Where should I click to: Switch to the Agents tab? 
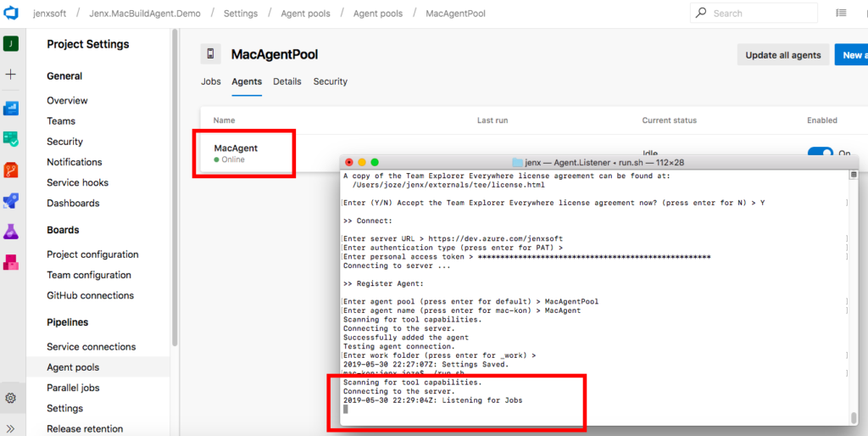(x=247, y=81)
